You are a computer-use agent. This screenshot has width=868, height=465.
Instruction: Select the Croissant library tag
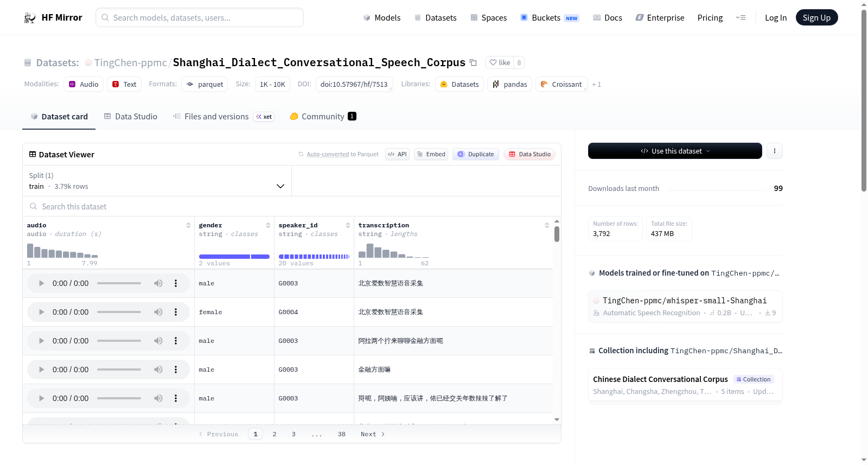[561, 85]
